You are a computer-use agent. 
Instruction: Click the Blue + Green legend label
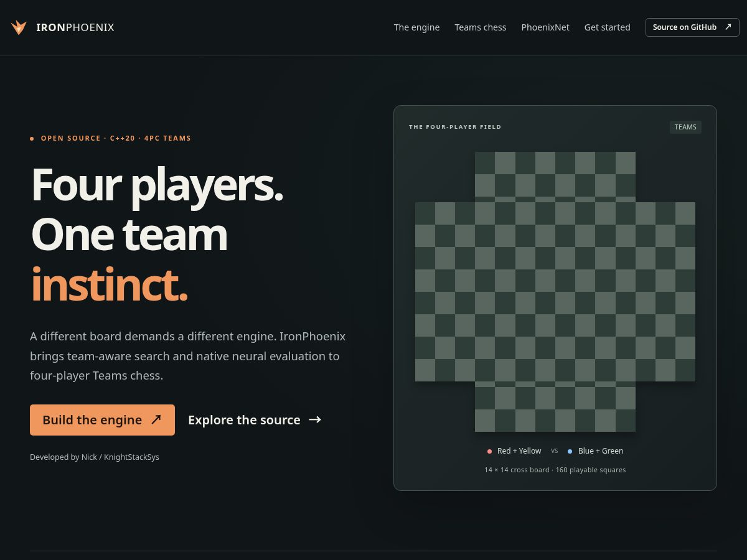(x=601, y=451)
